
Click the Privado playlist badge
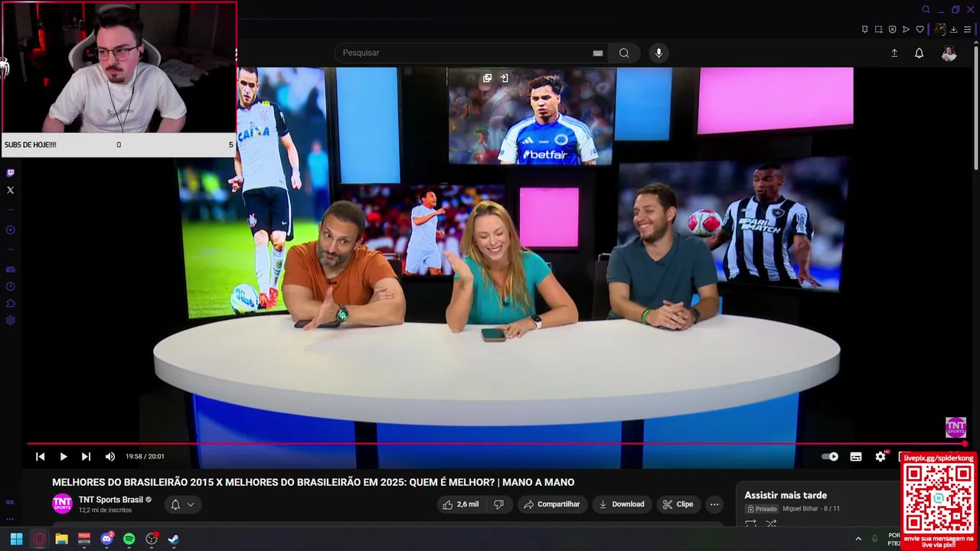click(x=762, y=509)
